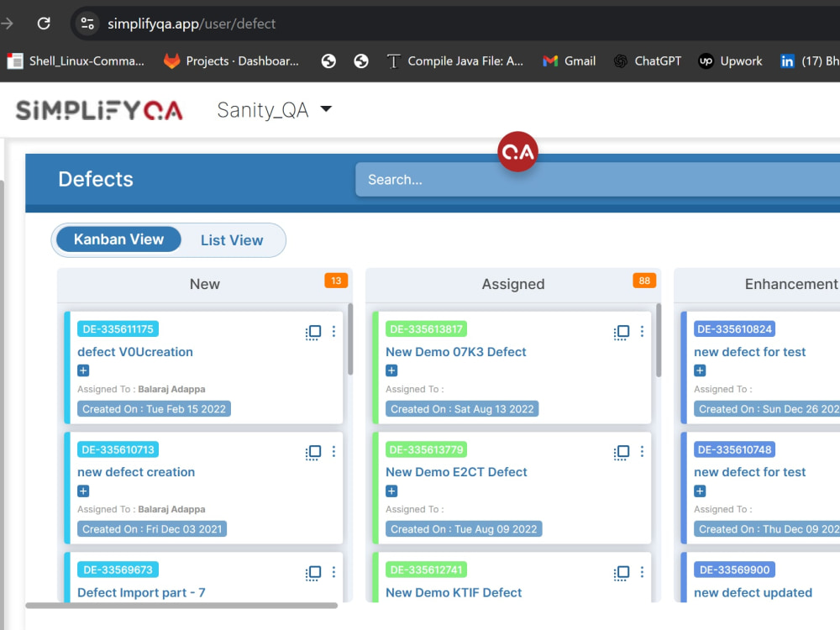
Task: Open kebab menu on New Demo KTIF Defect
Action: 642,572
